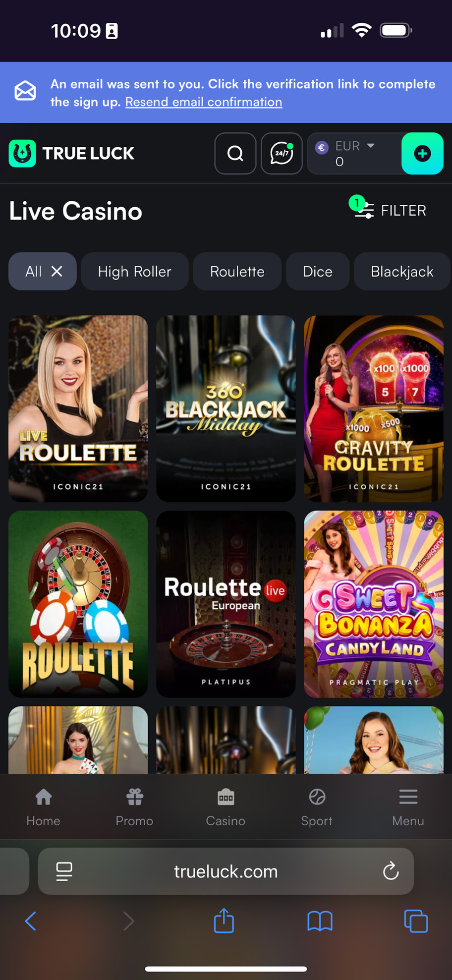Click the True Luck horseshoe logo
The image size is (452, 980).
pos(22,154)
